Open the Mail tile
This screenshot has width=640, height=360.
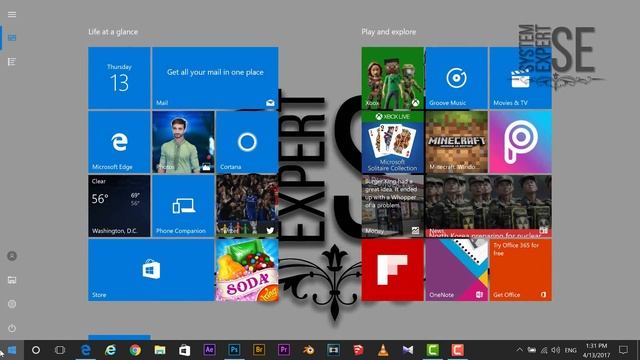[x=215, y=78]
